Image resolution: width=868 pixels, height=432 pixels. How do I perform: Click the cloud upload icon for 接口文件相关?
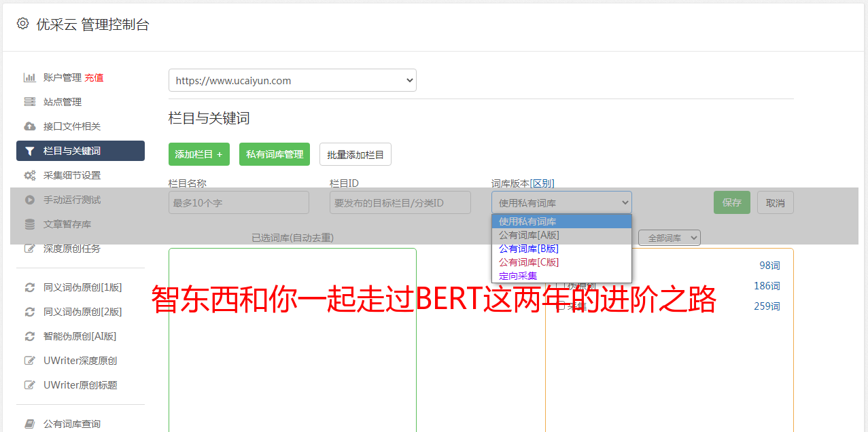29,126
